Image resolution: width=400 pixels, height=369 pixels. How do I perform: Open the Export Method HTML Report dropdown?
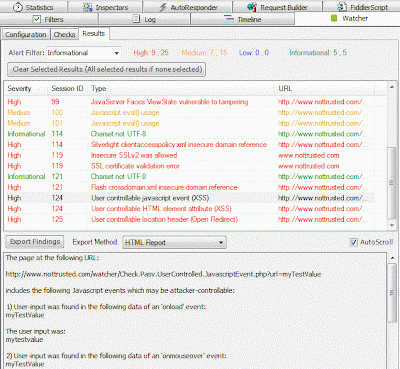[x=174, y=242]
